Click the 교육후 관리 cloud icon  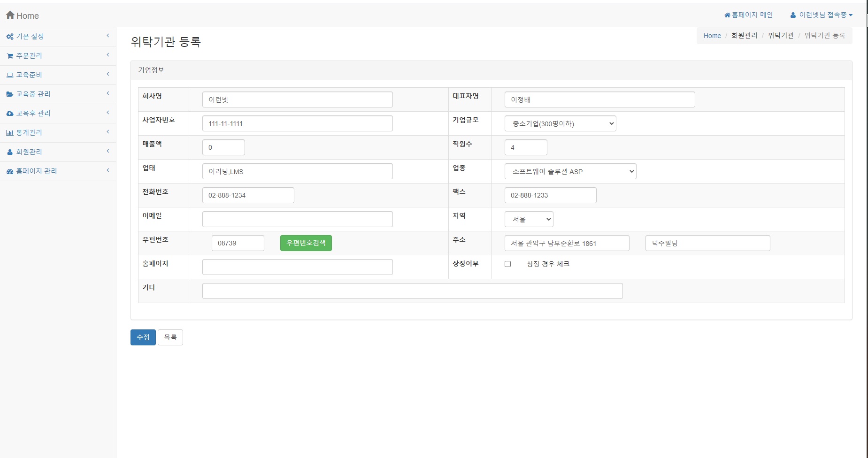[x=10, y=114]
